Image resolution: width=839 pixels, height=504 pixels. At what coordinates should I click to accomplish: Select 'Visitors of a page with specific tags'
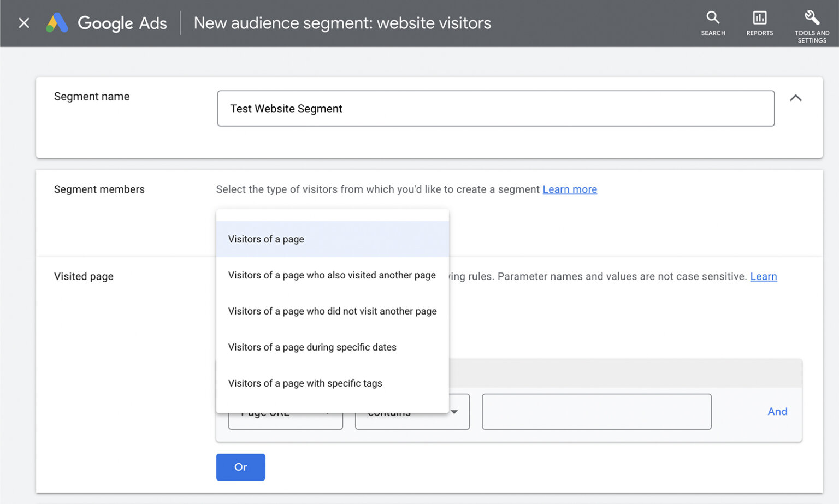tap(305, 383)
